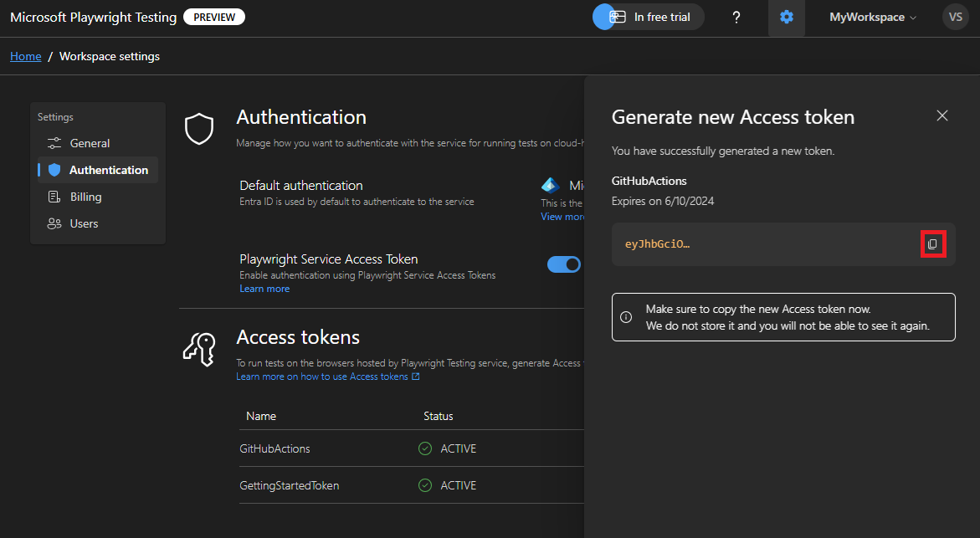980x538 pixels.
Task: Open the VS user avatar menu
Action: click(x=955, y=18)
